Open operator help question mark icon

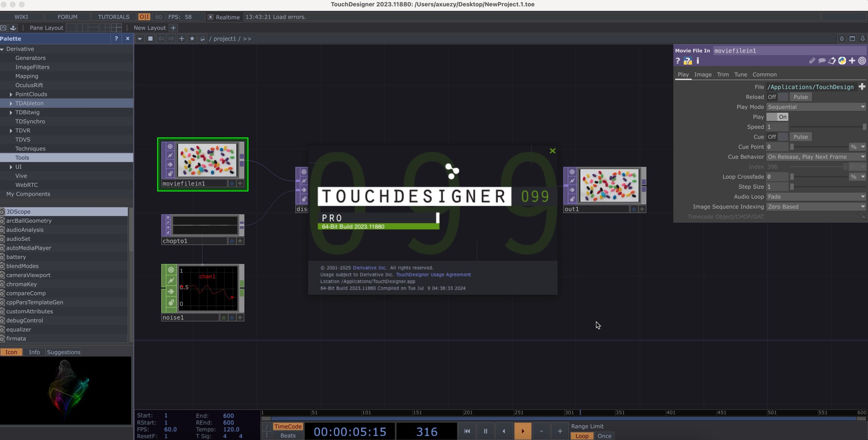point(677,61)
